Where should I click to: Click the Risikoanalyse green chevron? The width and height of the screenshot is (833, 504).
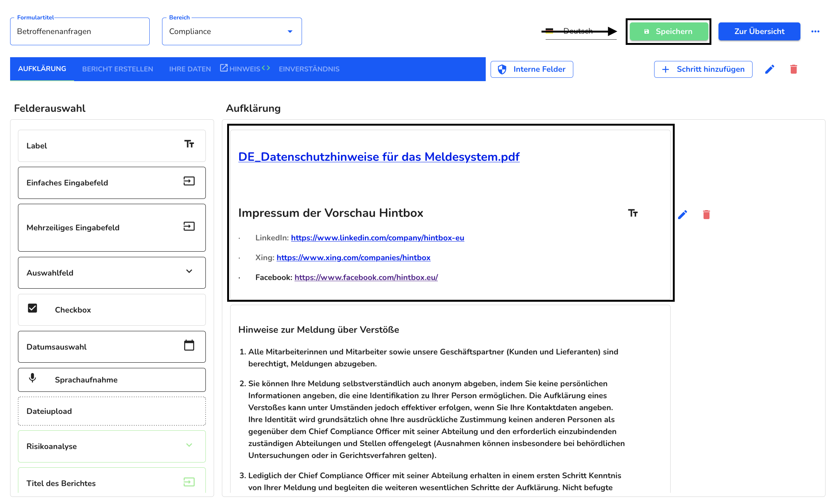[189, 445]
